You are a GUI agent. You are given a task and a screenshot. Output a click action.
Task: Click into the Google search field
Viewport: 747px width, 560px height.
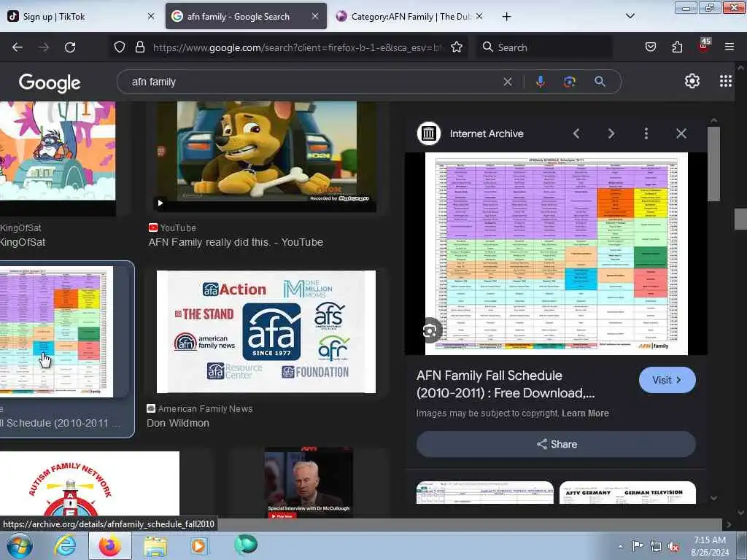(314, 82)
